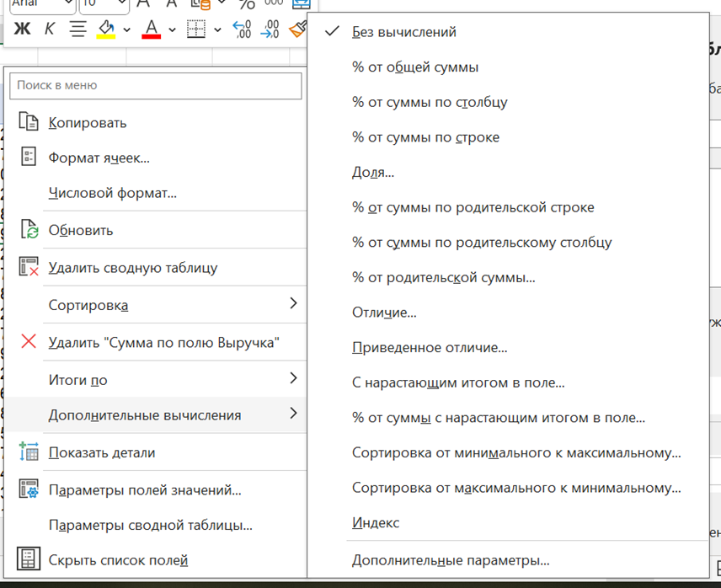Open Формат ячеек… dialog
Image resolution: width=721 pixels, height=588 pixels.
99,158
